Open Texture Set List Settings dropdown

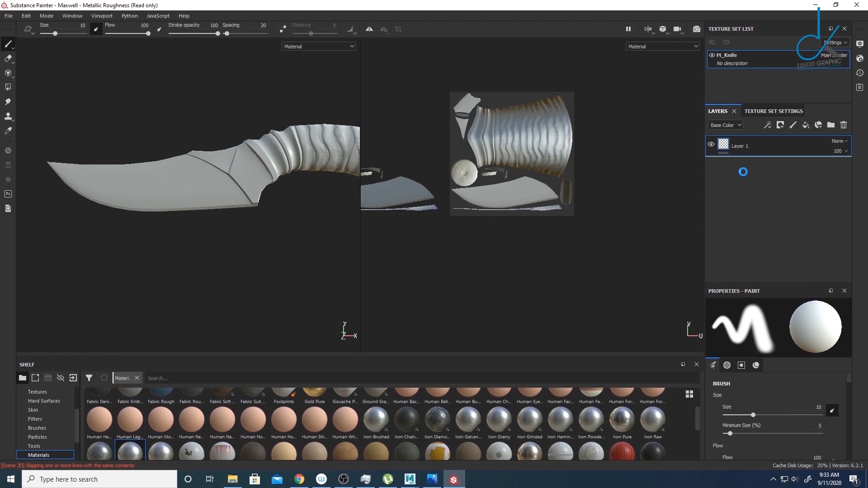tap(835, 42)
